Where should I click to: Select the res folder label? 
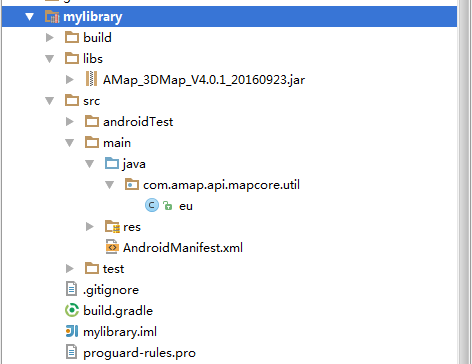[x=132, y=227]
